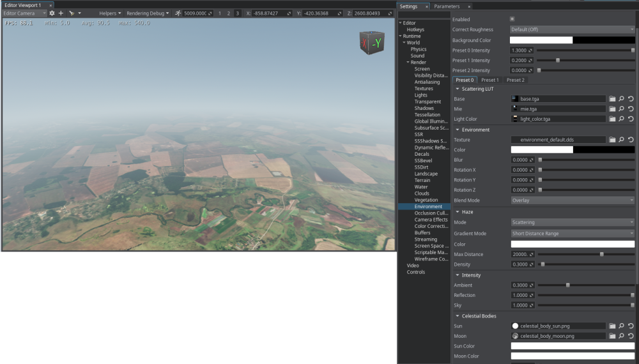
Task: Open the Haze Gradient Mode dropdown
Action: [572, 234]
